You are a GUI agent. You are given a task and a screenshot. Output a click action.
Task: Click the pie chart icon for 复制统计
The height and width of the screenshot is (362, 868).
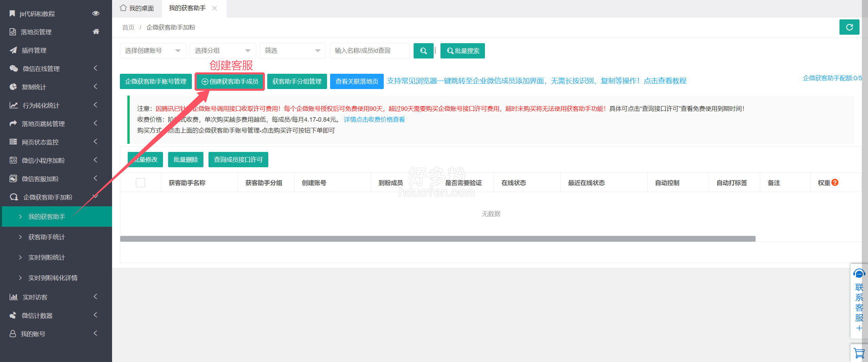click(x=13, y=87)
